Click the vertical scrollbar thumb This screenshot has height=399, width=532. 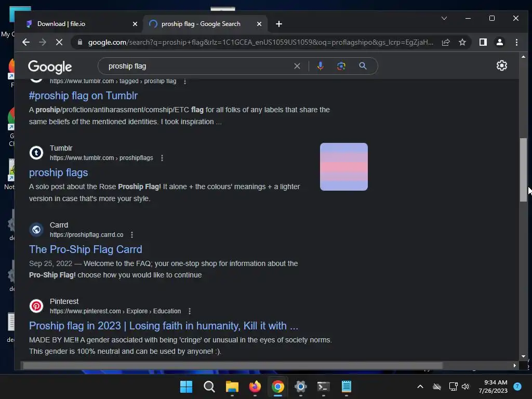pyautogui.click(x=523, y=170)
